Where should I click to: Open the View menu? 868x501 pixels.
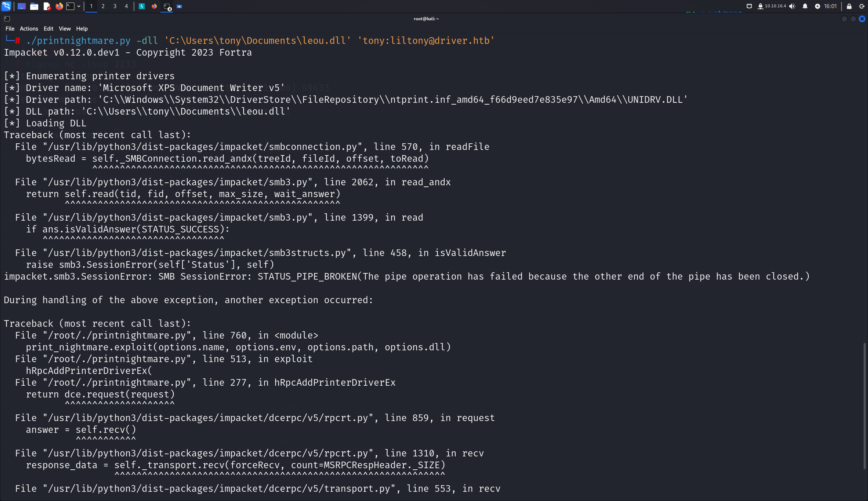65,29
